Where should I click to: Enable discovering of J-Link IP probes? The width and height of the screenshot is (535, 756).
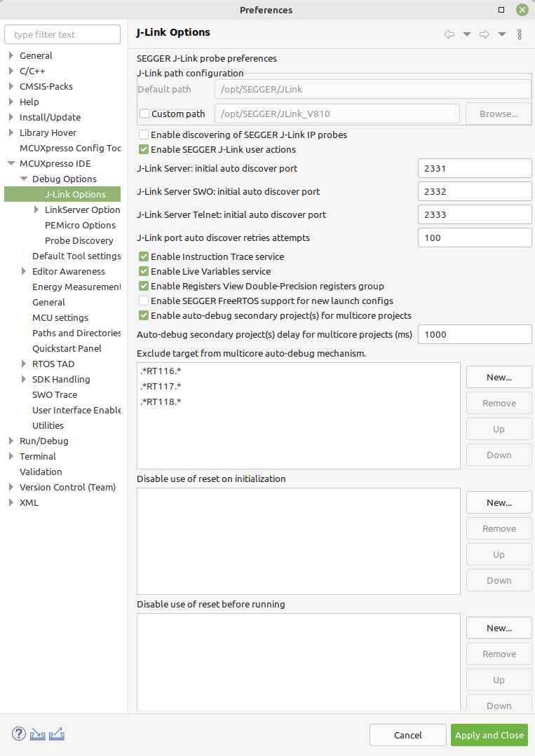coord(144,135)
